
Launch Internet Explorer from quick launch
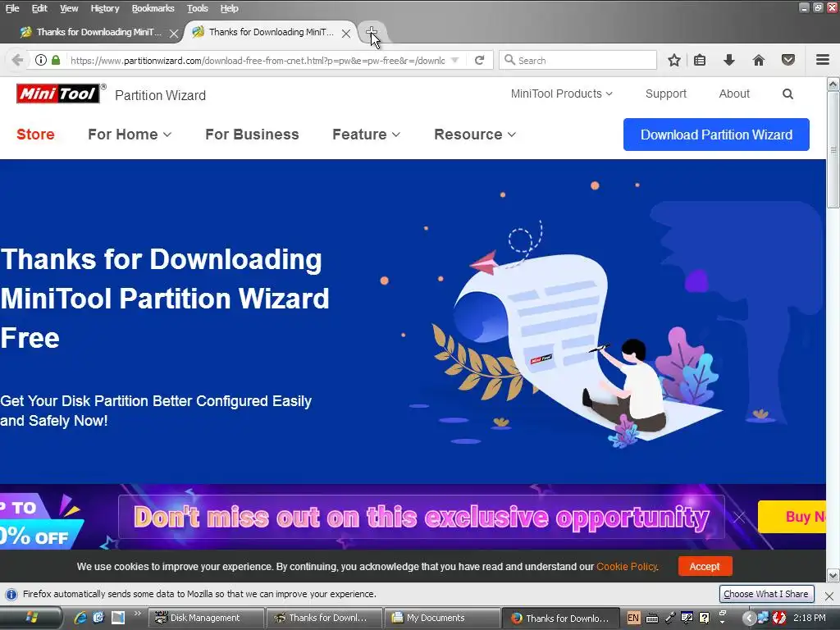[80, 618]
